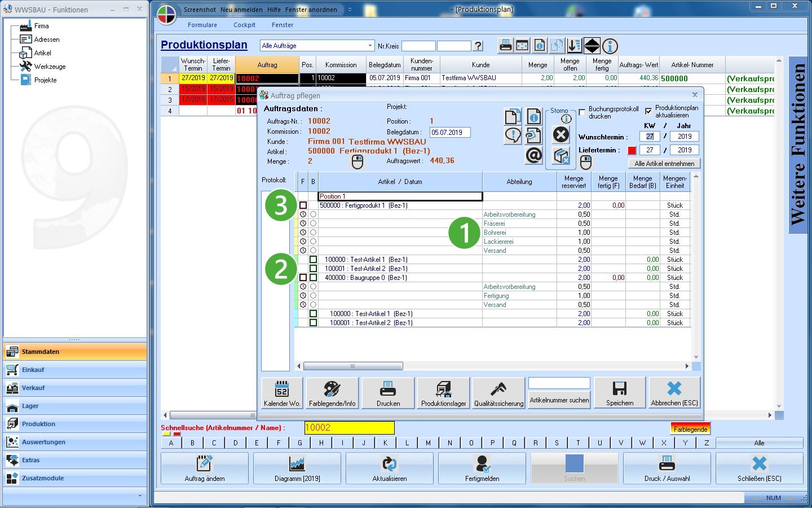Click the clock icon in the Fräserei row
Screen dimensions: 812x508
point(303,224)
